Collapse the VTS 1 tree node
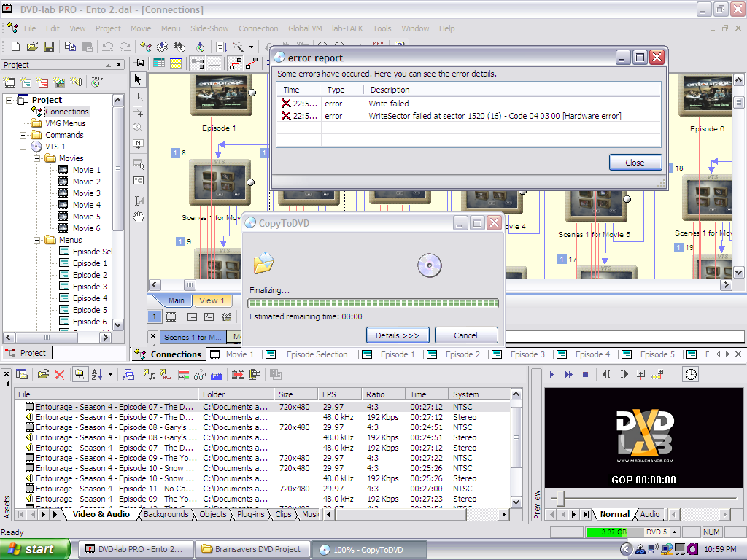 coord(23,147)
